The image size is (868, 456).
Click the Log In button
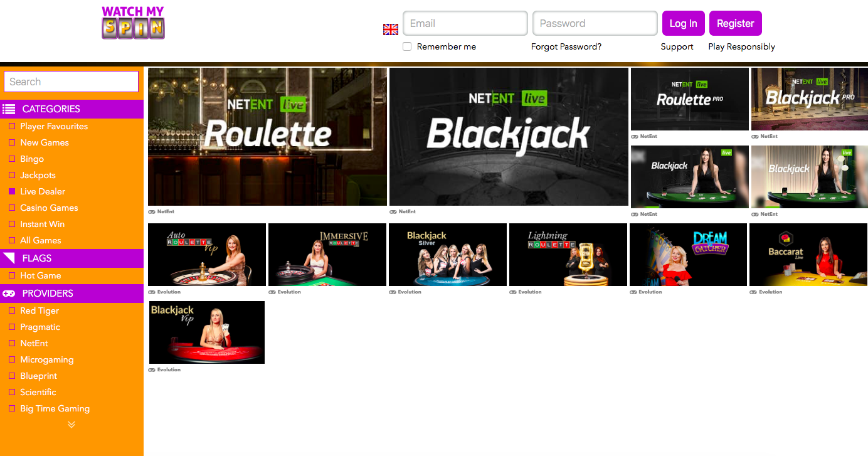(683, 23)
